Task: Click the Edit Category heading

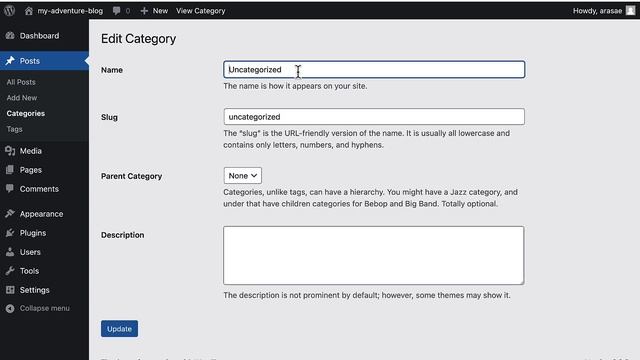Action: 138,39
